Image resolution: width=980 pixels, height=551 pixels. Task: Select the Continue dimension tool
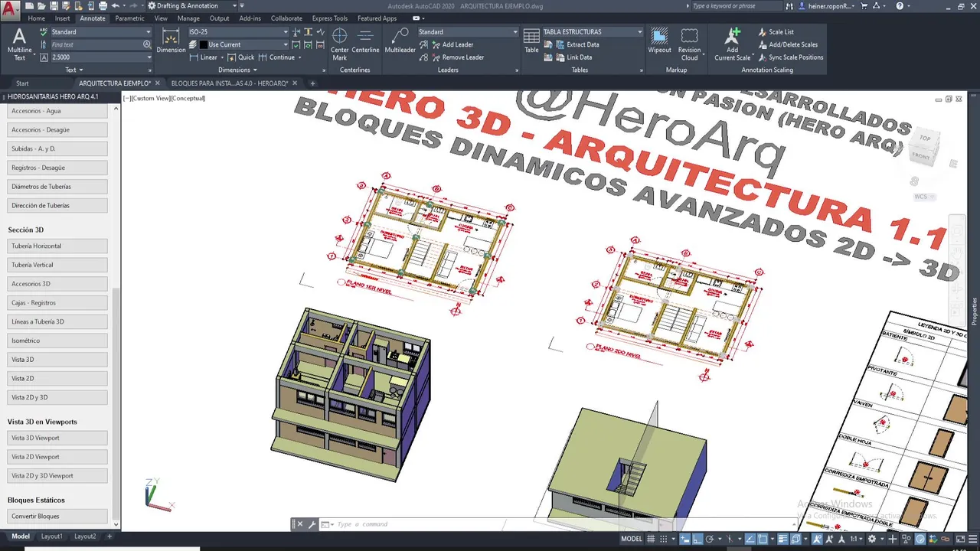(x=277, y=57)
